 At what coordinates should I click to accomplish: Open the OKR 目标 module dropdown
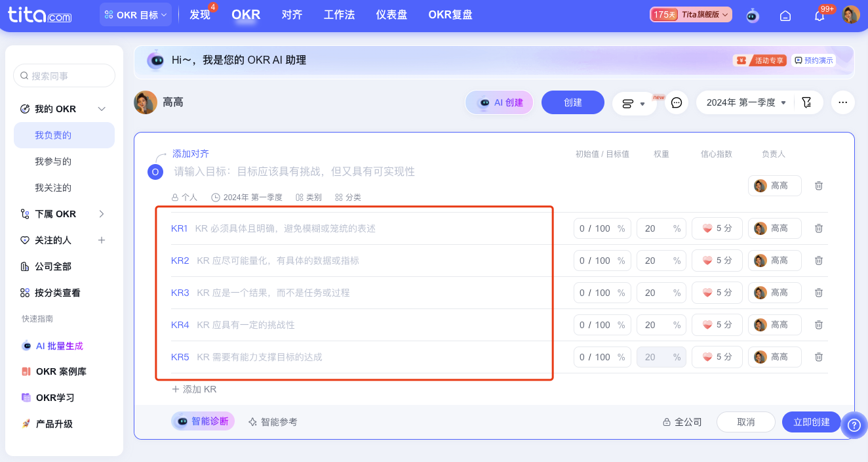(x=136, y=15)
